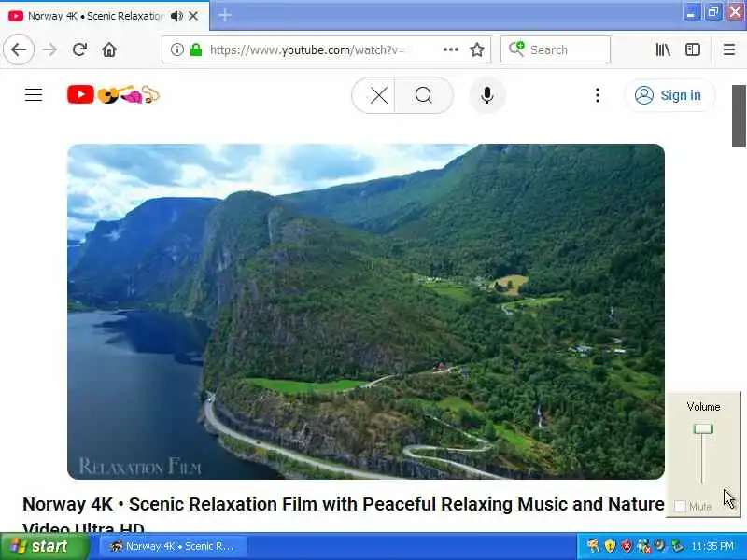This screenshot has width=747, height=560.
Task: Focus the browser Search box
Action: (x=556, y=49)
